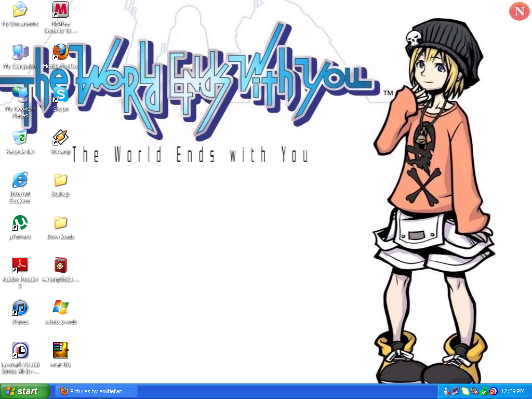This screenshot has height=399, width=532.
Task: Select winamp5621 installer file icon
Action: point(60,265)
